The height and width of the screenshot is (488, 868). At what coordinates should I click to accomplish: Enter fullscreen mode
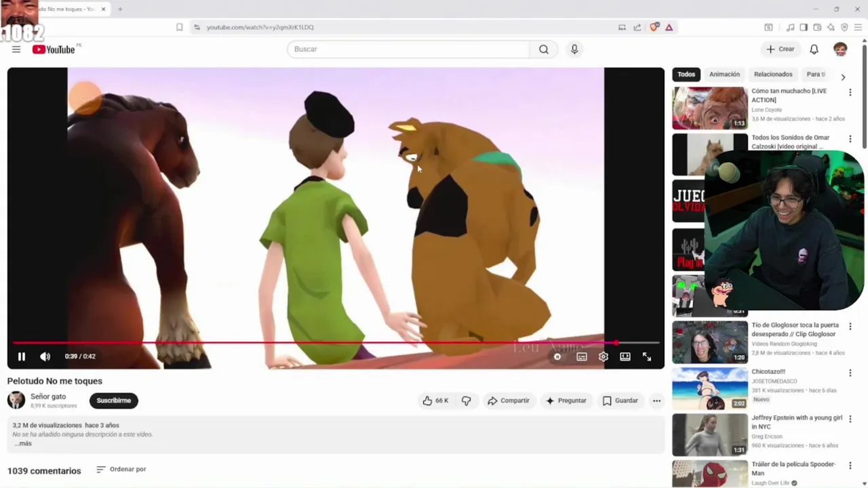pyautogui.click(x=647, y=357)
